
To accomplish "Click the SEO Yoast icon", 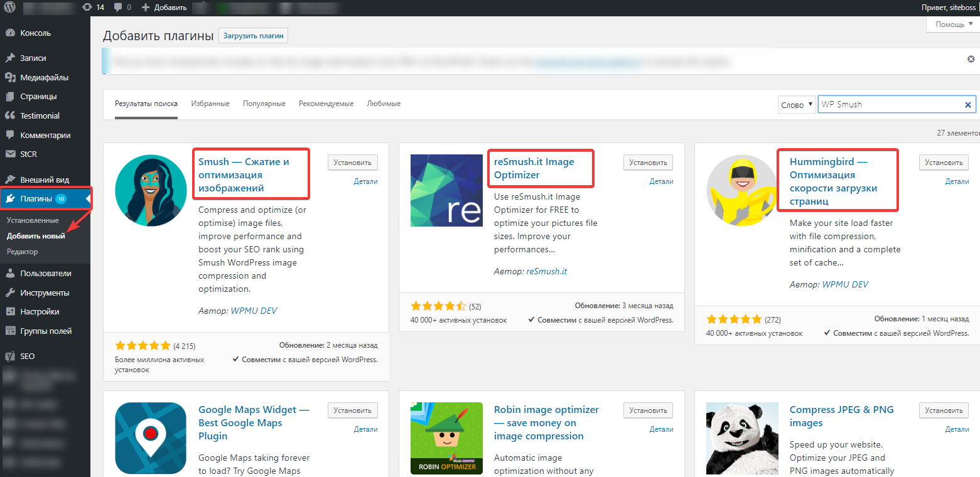I will pos(10,356).
